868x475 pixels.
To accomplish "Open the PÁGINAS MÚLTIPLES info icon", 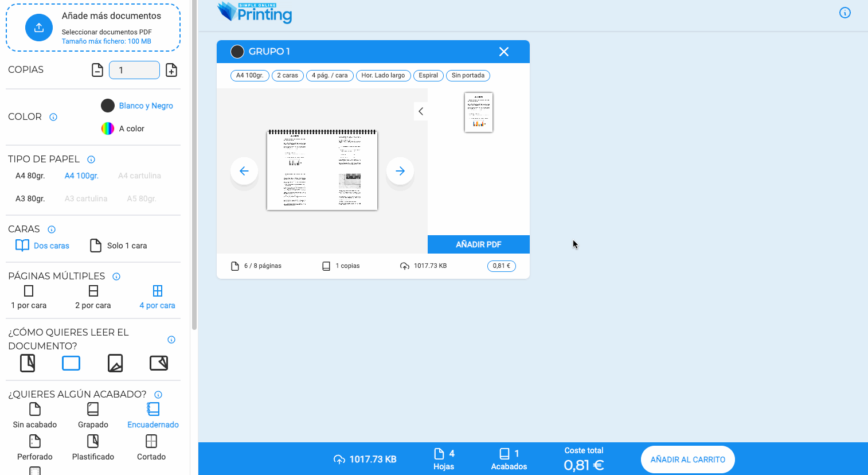I will point(116,277).
